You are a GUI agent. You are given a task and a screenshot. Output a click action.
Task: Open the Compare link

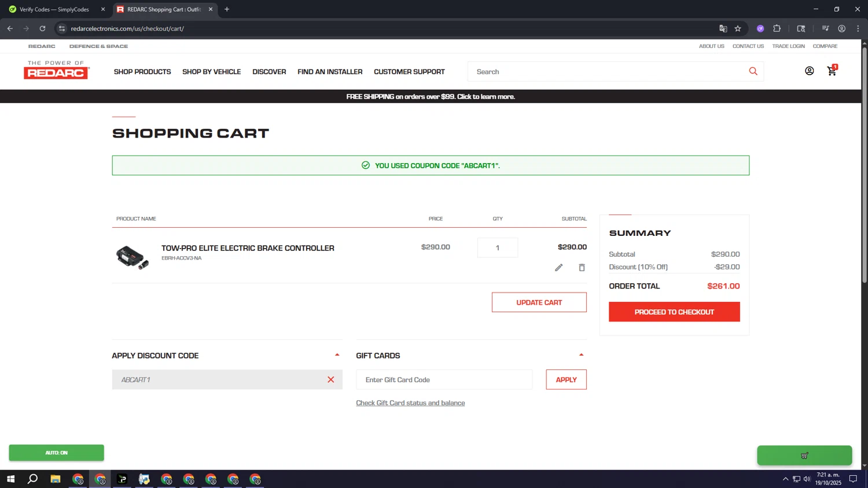[x=825, y=46]
